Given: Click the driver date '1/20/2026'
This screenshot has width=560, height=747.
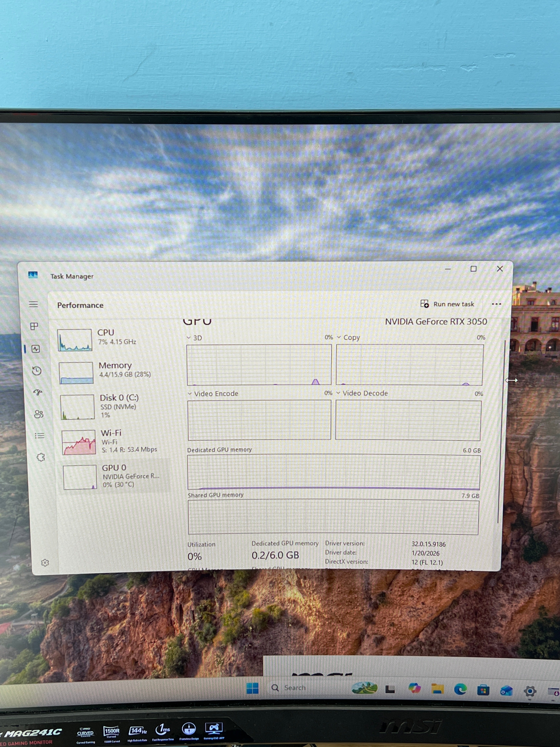Looking at the screenshot, I should click(425, 553).
